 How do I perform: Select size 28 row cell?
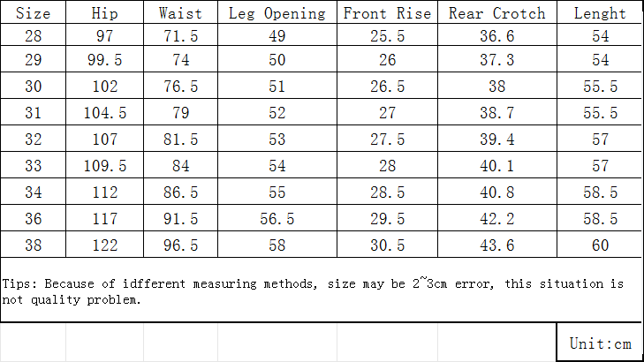(33, 35)
